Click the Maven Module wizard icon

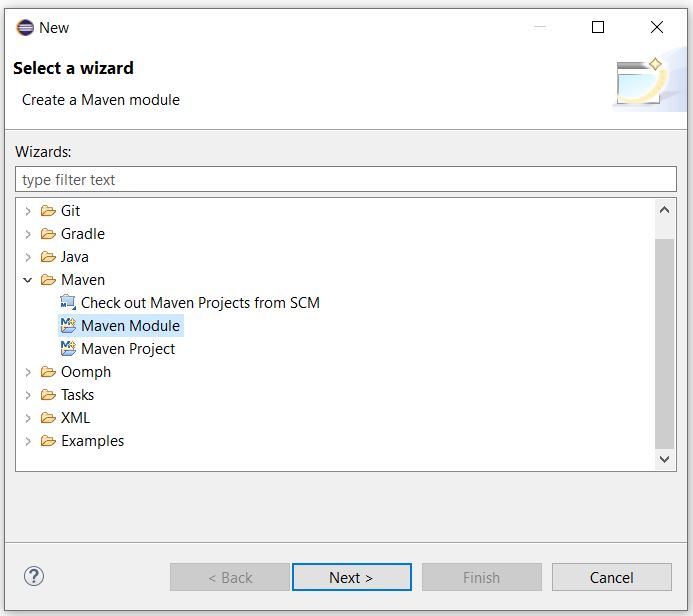tap(68, 326)
